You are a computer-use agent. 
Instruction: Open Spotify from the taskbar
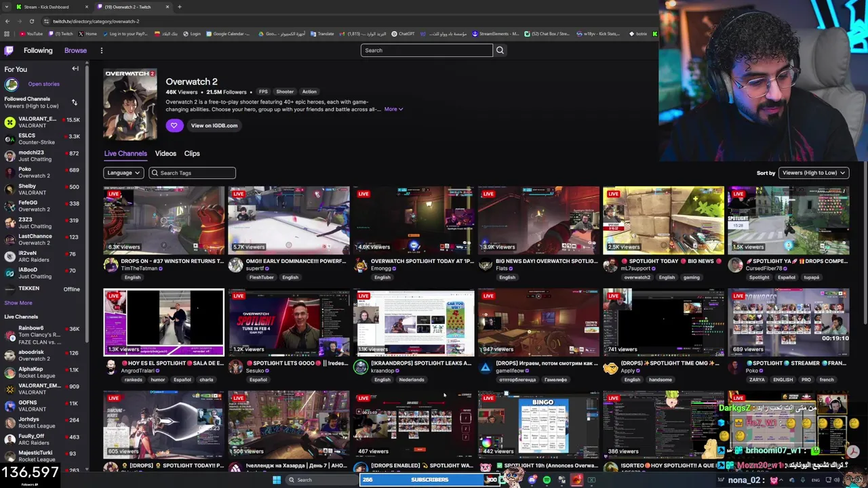click(x=547, y=480)
